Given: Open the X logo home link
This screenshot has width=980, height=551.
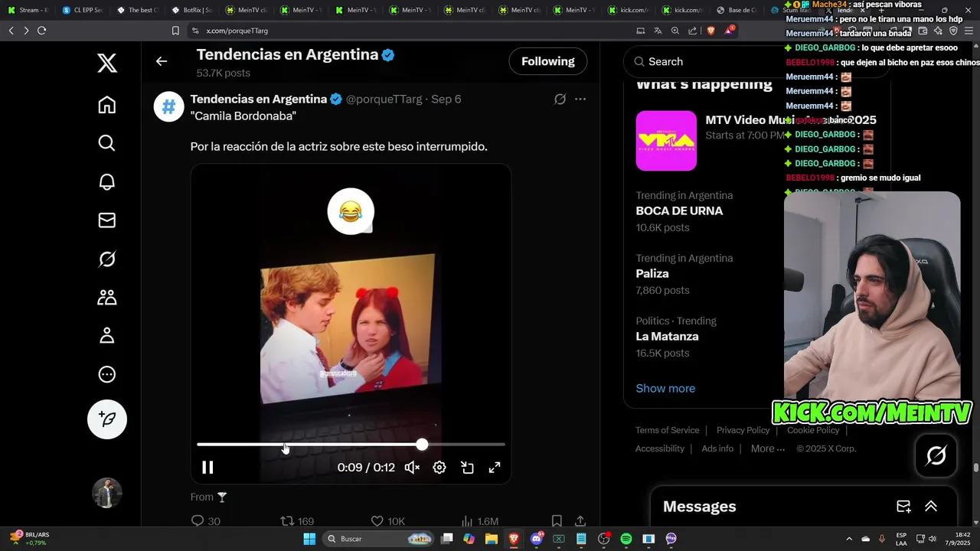Looking at the screenshot, I should (x=107, y=63).
